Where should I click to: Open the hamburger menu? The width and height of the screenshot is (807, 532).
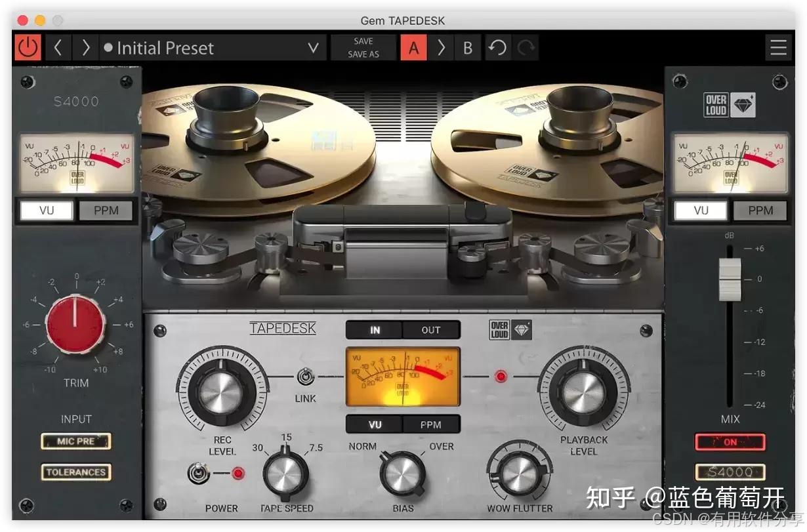click(x=779, y=48)
